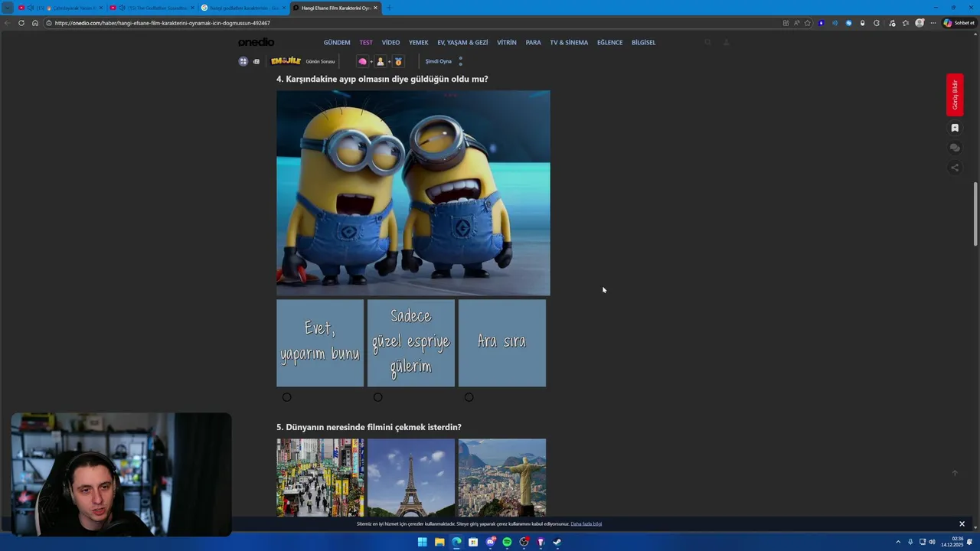Reload the page with refresh button
This screenshot has height=551, width=980.
coord(21,23)
